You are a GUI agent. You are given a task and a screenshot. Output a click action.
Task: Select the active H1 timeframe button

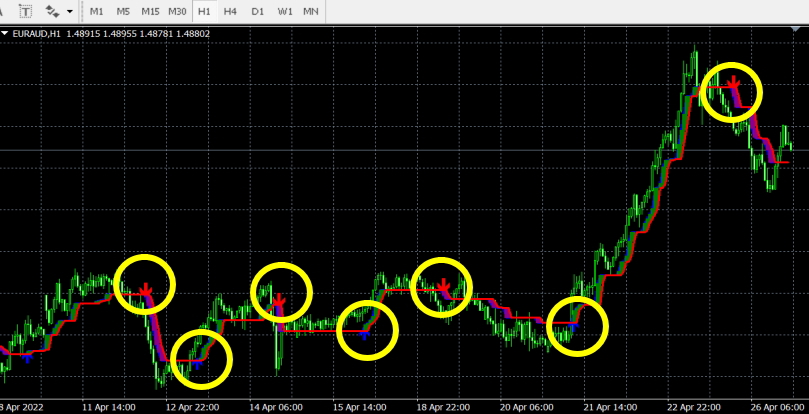(204, 11)
